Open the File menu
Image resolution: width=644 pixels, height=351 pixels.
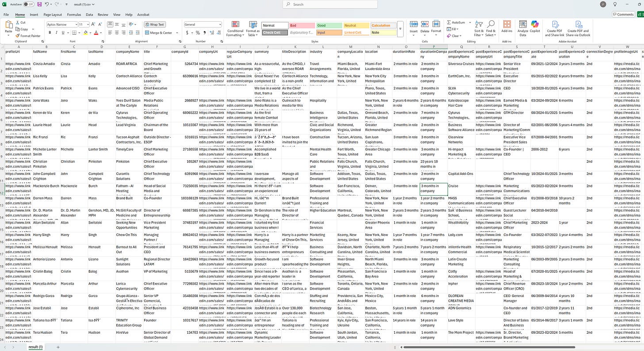pos(7,15)
